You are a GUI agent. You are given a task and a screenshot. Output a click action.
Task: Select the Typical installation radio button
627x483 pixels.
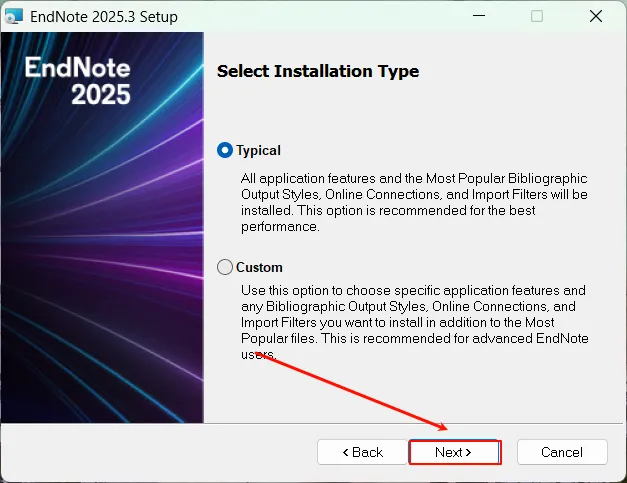tap(225, 150)
